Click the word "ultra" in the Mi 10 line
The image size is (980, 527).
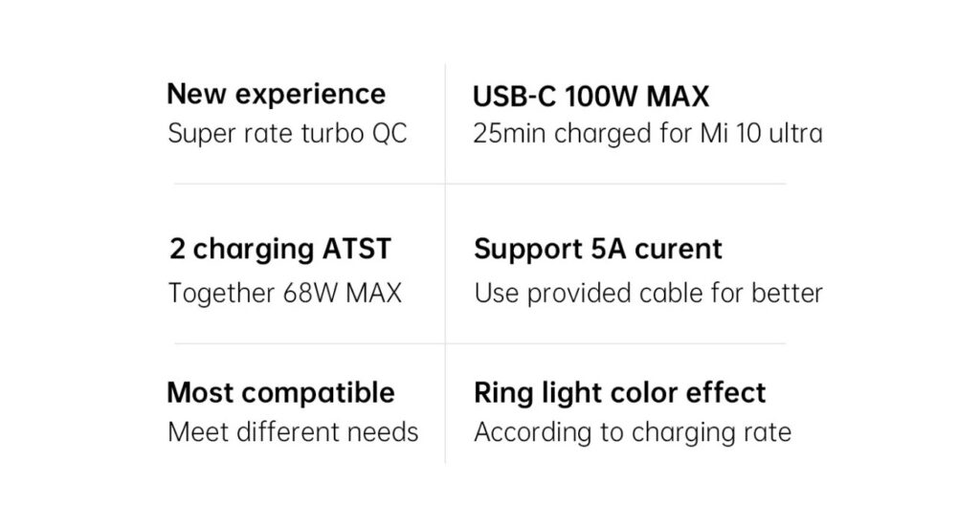point(795,133)
